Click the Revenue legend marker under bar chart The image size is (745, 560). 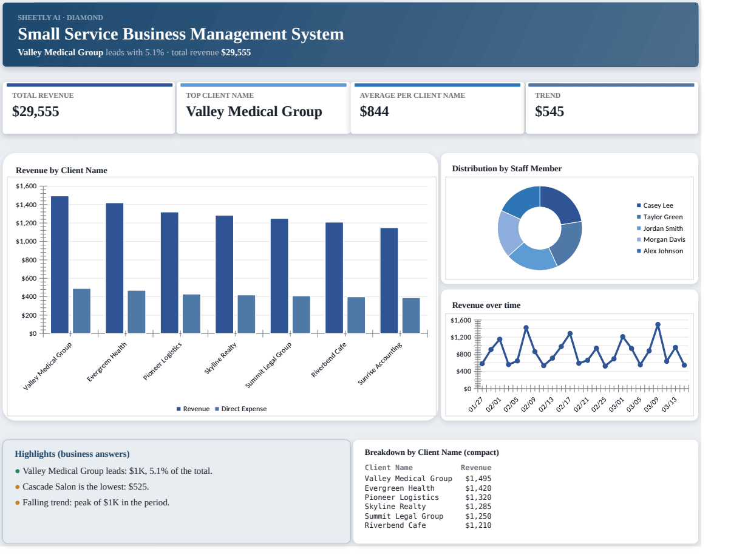click(x=179, y=409)
